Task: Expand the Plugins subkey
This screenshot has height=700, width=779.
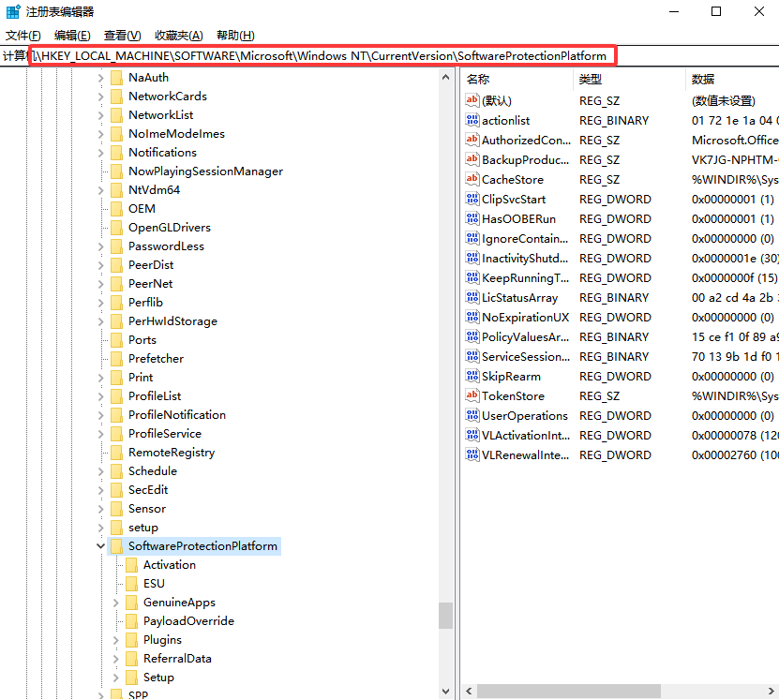Action: [115, 640]
